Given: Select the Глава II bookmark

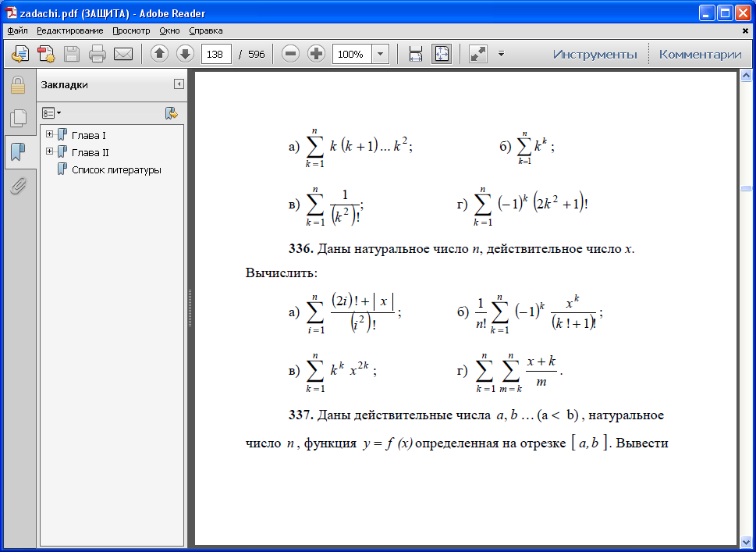Looking at the screenshot, I should (x=91, y=153).
